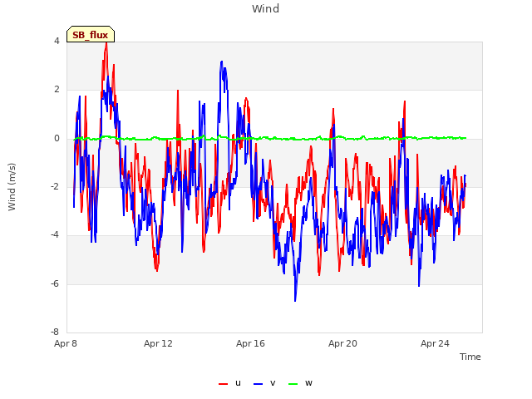Click the Apr 8 x-axis label
532x399 pixels.
(x=66, y=343)
